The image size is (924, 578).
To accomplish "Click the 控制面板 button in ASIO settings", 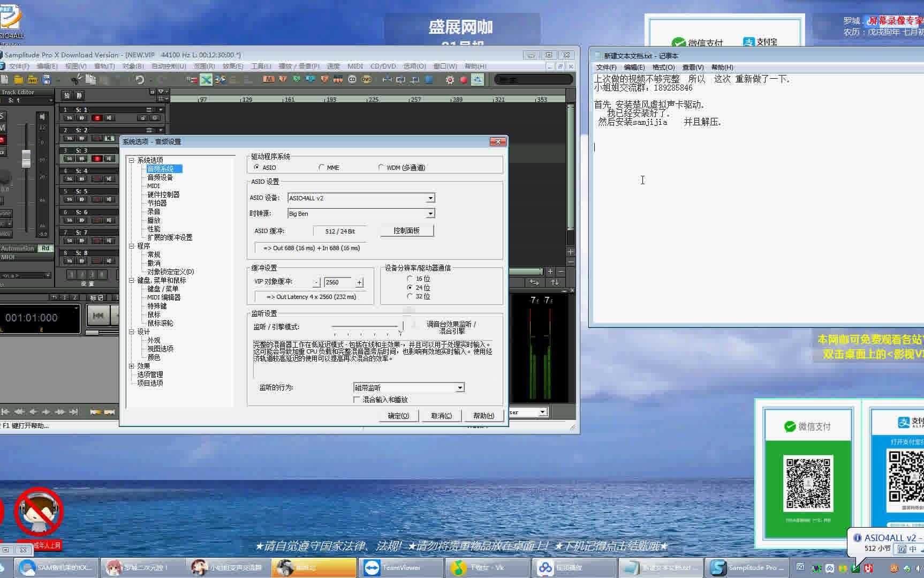I will 407,230.
